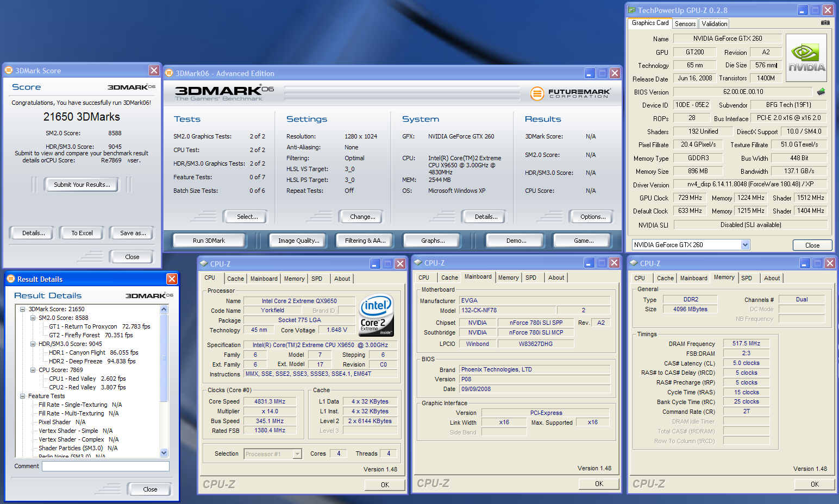839x504 pixels.
Task: Open the GPU selection dropdown in GPU-Z
Action: point(746,244)
